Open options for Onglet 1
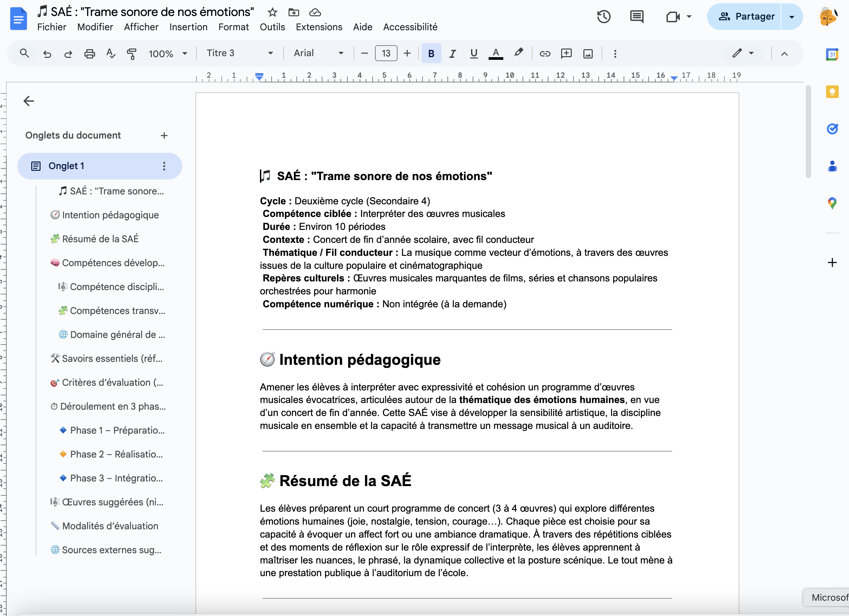This screenshot has height=616, width=849. [x=164, y=166]
